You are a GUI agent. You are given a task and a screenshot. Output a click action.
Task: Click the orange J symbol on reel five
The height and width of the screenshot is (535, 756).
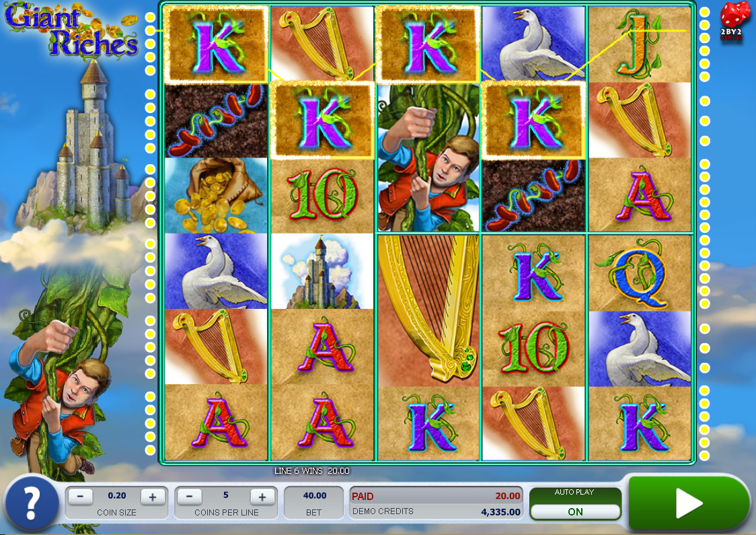click(641, 44)
